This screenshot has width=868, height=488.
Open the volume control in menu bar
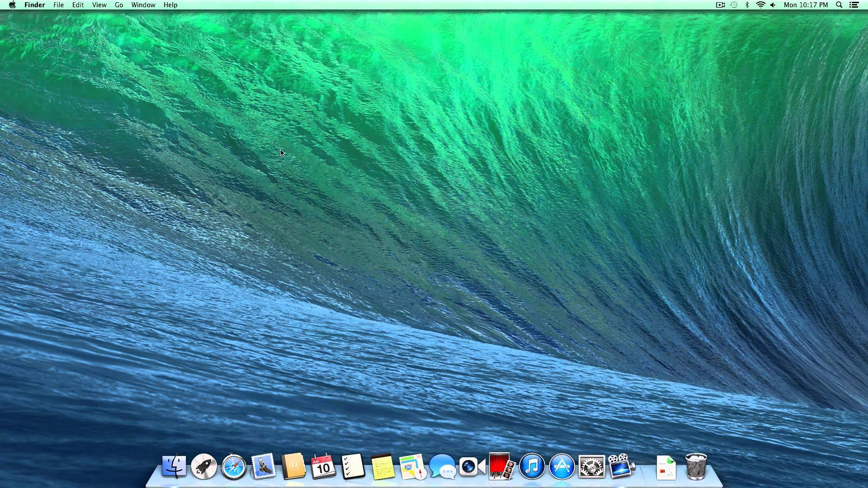pyautogui.click(x=773, y=5)
